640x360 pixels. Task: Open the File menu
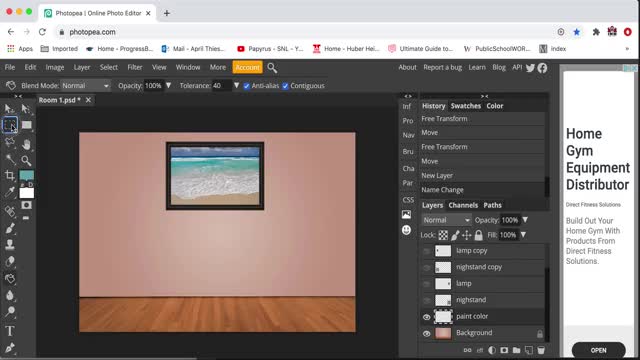pos(10,67)
